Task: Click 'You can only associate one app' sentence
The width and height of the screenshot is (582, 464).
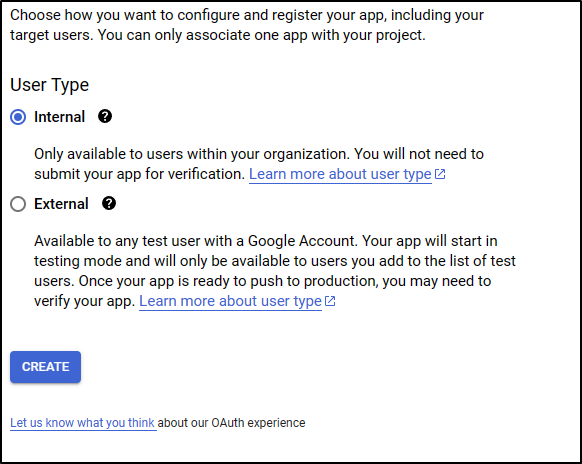Action: click(x=261, y=35)
